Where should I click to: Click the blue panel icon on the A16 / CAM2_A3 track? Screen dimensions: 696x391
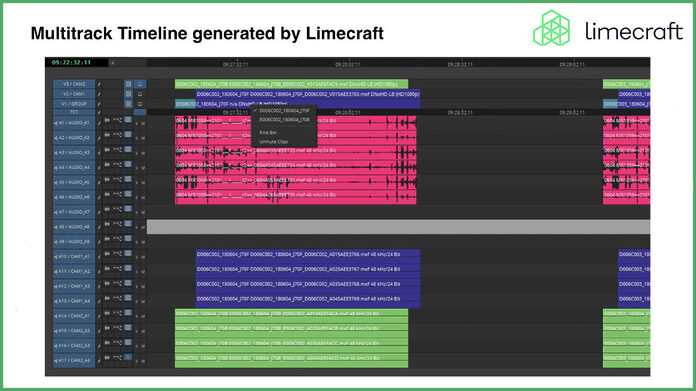128,343
